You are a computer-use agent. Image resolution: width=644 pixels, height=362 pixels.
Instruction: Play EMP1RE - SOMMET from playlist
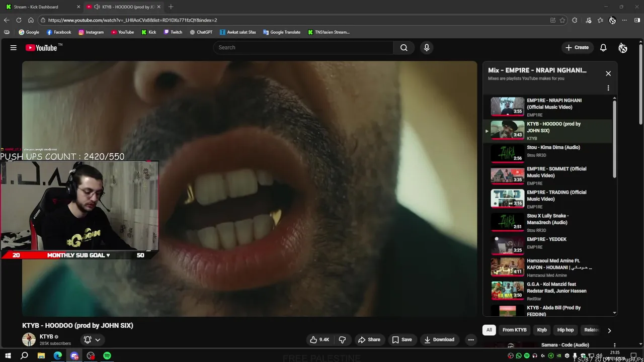click(x=548, y=176)
